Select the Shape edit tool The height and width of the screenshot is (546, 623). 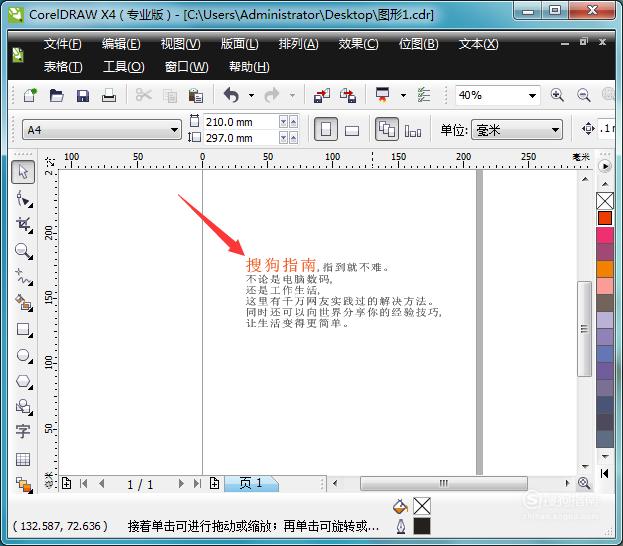[24, 199]
